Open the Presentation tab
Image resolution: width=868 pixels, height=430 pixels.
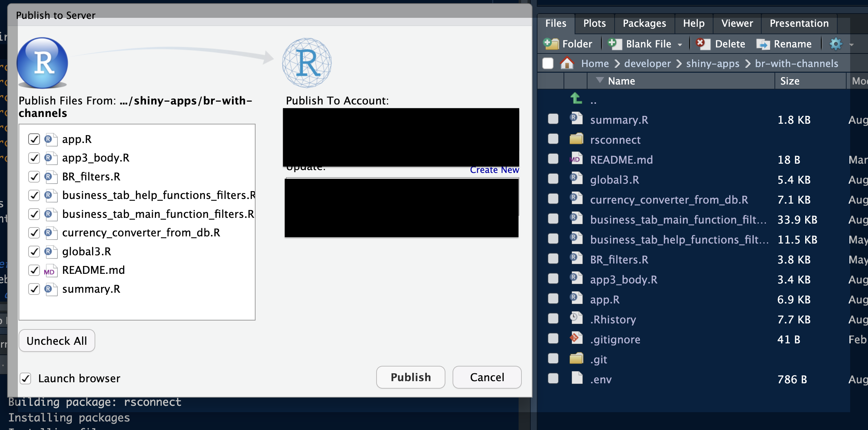click(x=799, y=23)
